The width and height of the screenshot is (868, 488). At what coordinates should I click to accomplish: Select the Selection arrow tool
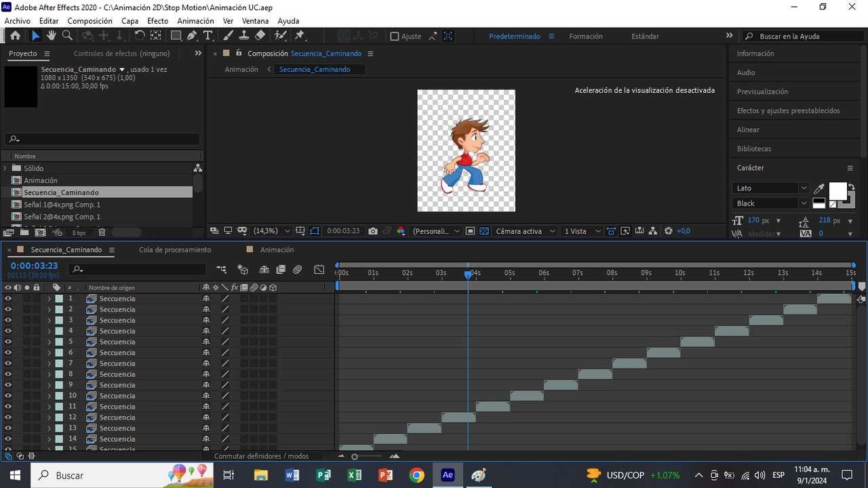35,36
